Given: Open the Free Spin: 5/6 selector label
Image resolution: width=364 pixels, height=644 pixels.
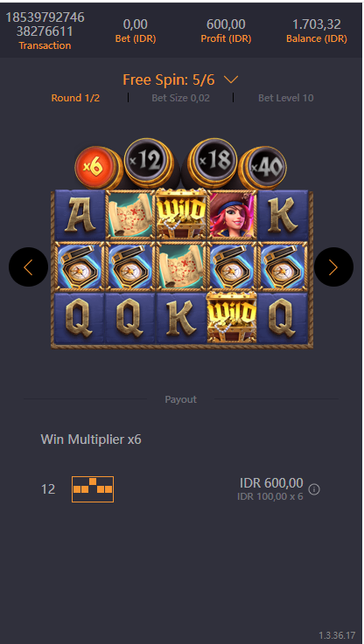Looking at the screenshot, I should click(x=169, y=80).
